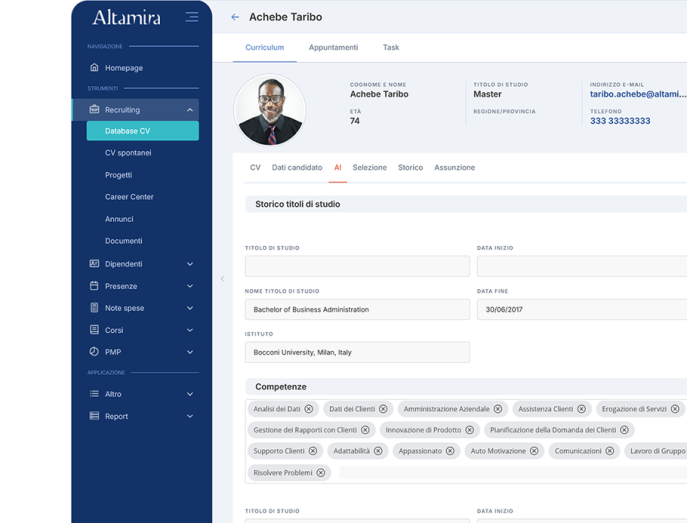The image size is (687, 523).
Task: Switch to the Appuntamenti tab
Action: point(333,47)
